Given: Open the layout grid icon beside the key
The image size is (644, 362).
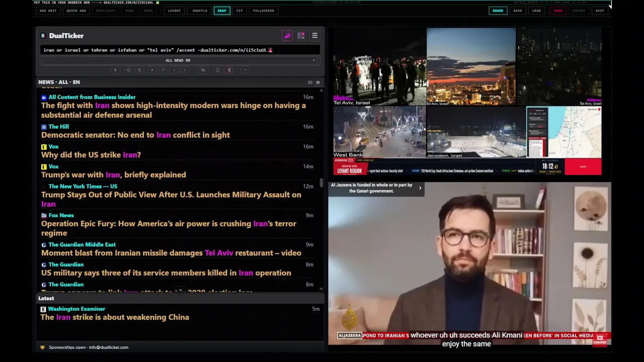Looking at the screenshot, I should (x=301, y=36).
